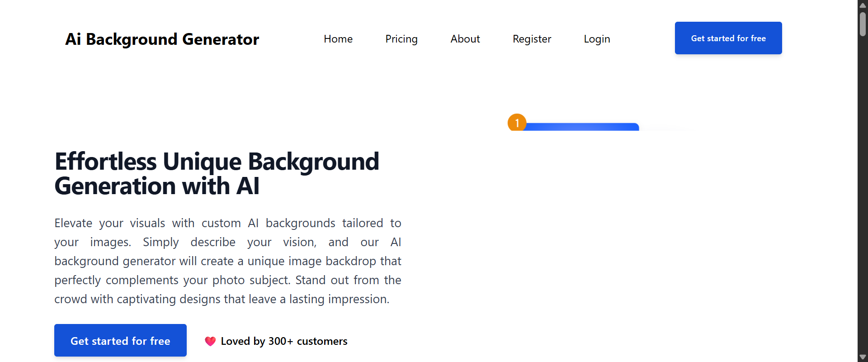Click the scrollbar up arrow

pyautogui.click(x=863, y=5)
